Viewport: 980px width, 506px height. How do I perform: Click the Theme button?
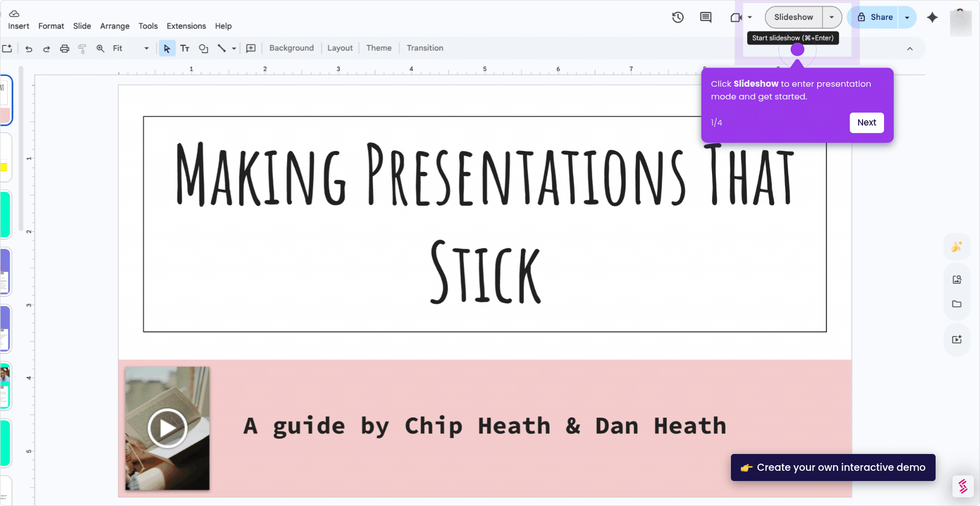pyautogui.click(x=379, y=48)
